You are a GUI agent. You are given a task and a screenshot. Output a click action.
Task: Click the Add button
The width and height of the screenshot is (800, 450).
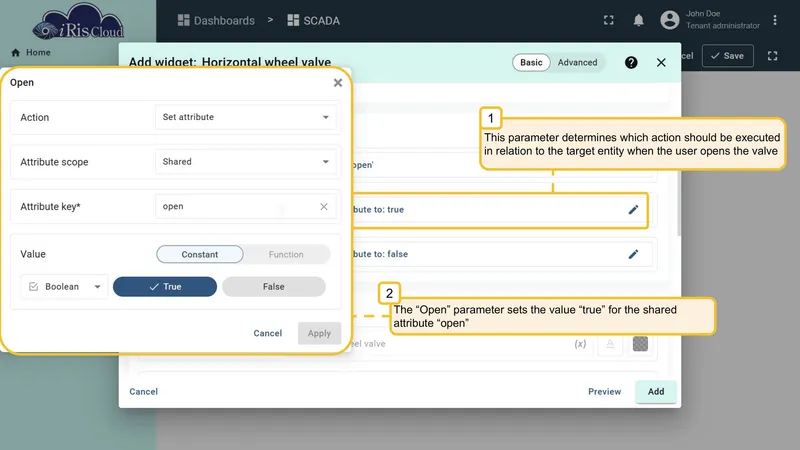point(656,392)
